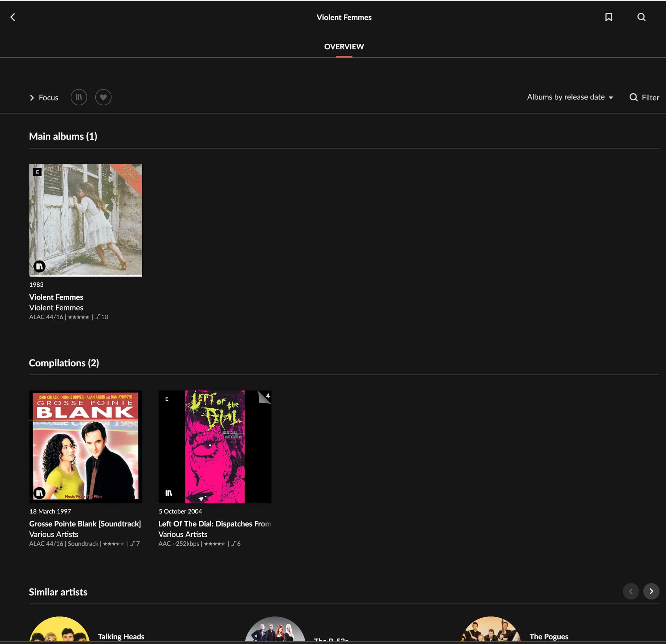
Task: Click the explicit E badge on Violent Femmes cover
Action: (37, 172)
